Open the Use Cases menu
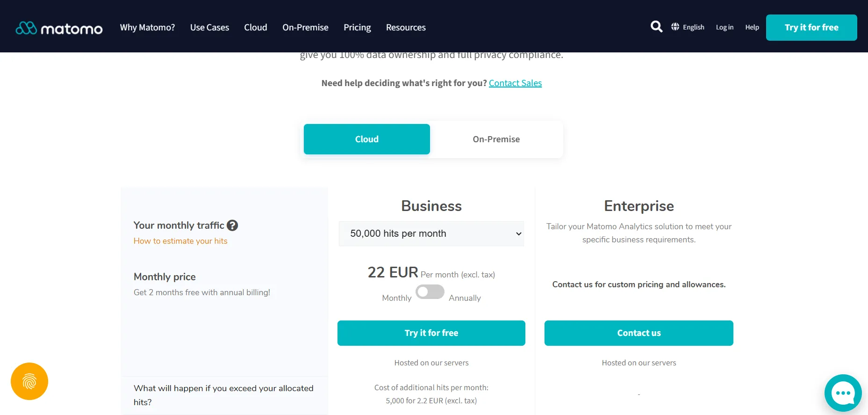Screen dimensions: 868x415 [209, 27]
